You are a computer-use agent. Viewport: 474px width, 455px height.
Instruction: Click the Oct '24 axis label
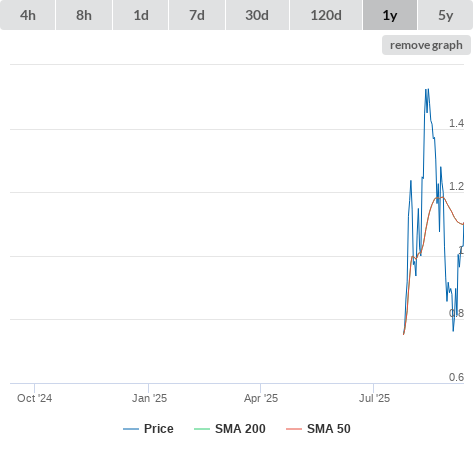coord(34,398)
